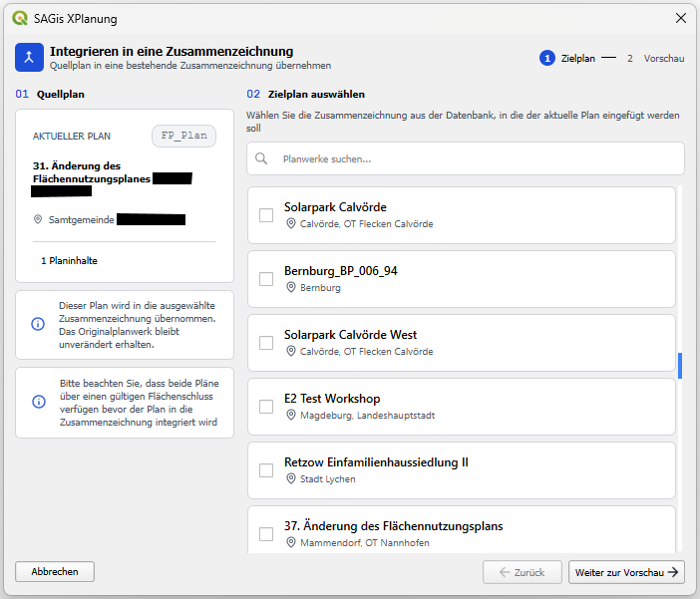700x599 pixels.
Task: Click the info icon beside 'Bitte beachten Sie'
Action: [x=39, y=402]
